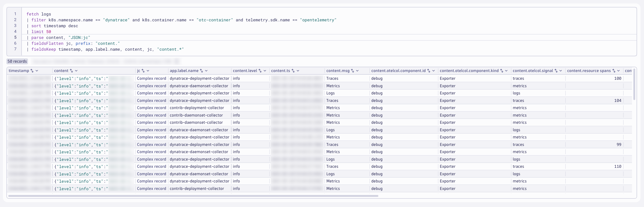Click 'debug' cell in the 100 spans row

[377, 78]
